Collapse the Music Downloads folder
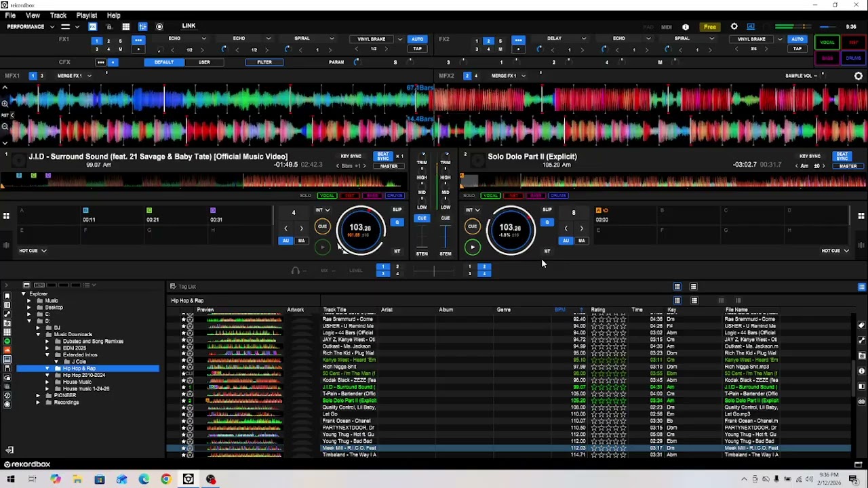Image resolution: width=868 pixels, height=488 pixels. (39, 335)
